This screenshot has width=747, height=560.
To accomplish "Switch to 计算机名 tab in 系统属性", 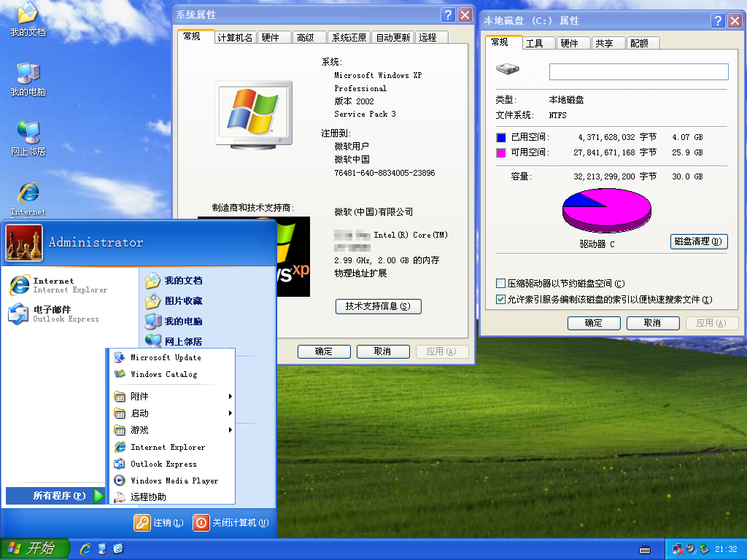I will click(x=236, y=38).
